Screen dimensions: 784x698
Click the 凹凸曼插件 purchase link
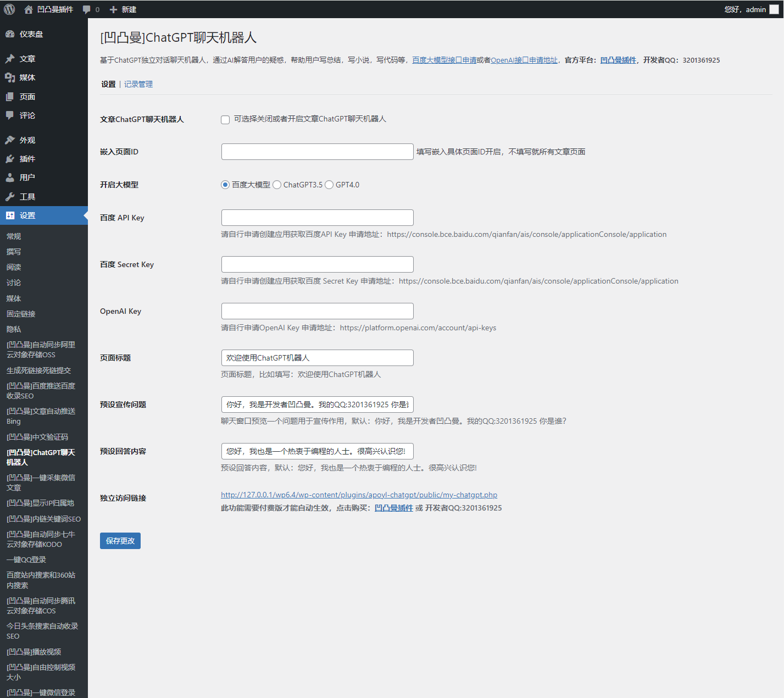[x=394, y=508]
